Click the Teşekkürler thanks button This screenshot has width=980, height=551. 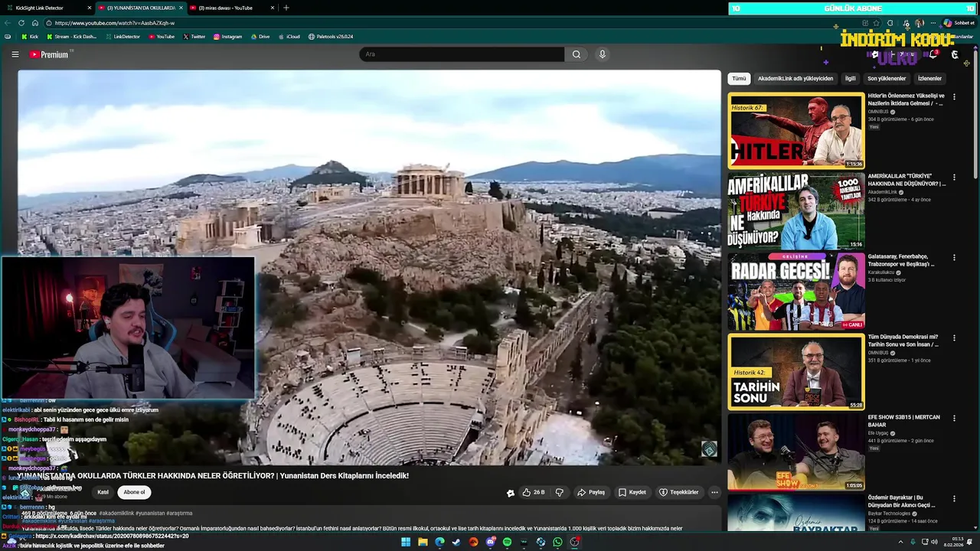(x=678, y=492)
